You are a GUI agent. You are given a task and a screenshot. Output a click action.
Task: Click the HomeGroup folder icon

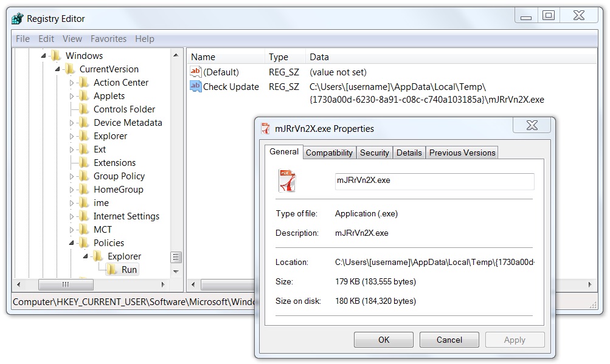point(85,190)
